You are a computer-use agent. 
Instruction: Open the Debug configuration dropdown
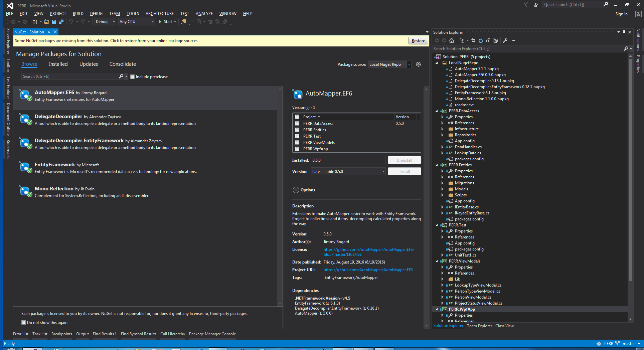coord(105,22)
